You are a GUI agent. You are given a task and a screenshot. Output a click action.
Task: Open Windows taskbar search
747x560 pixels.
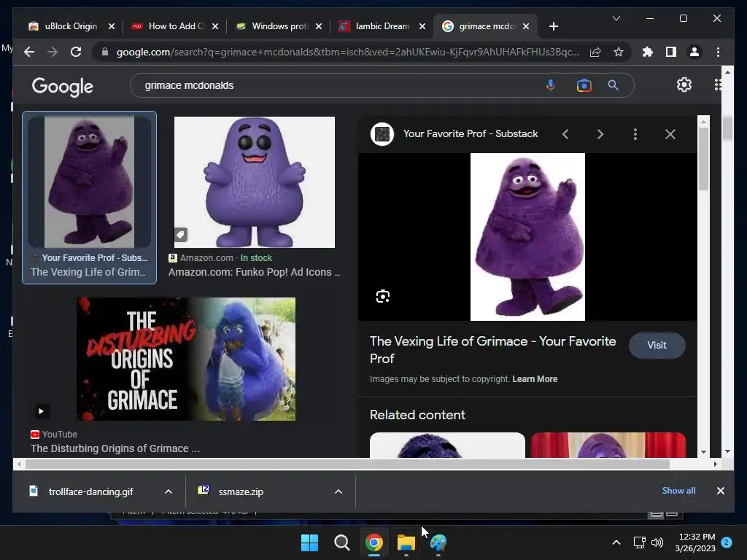pos(341,542)
